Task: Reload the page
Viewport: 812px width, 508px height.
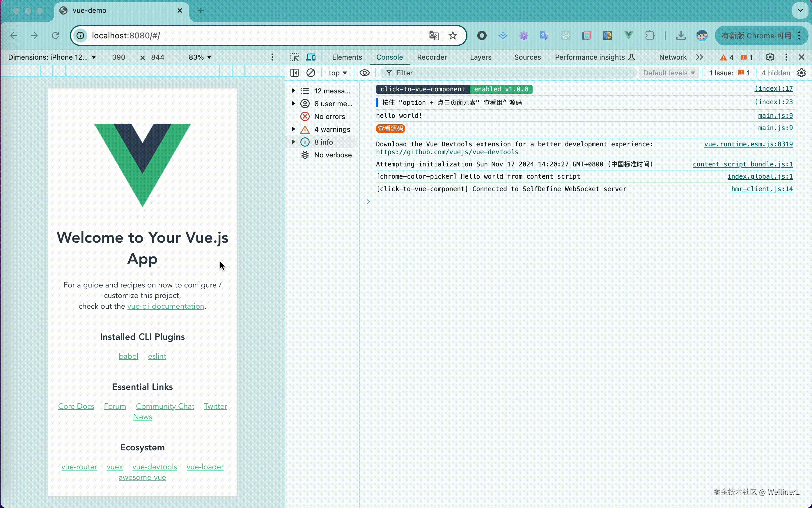Action: point(56,35)
